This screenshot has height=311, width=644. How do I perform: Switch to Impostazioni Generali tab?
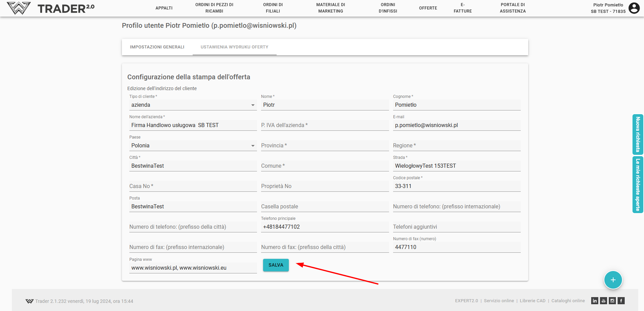[x=157, y=47]
